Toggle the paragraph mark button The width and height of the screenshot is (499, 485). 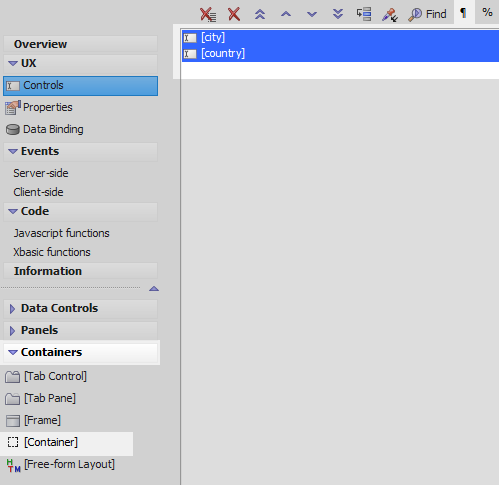[464, 13]
